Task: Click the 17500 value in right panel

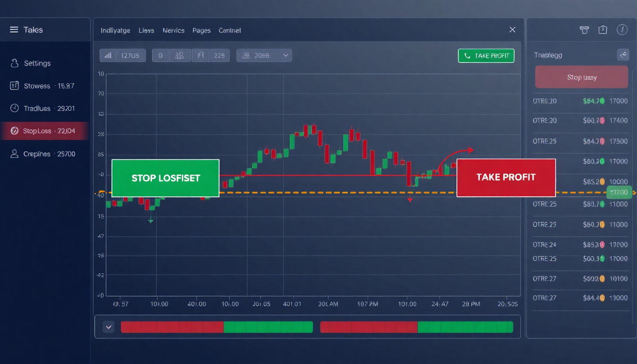Action: pyautogui.click(x=619, y=141)
